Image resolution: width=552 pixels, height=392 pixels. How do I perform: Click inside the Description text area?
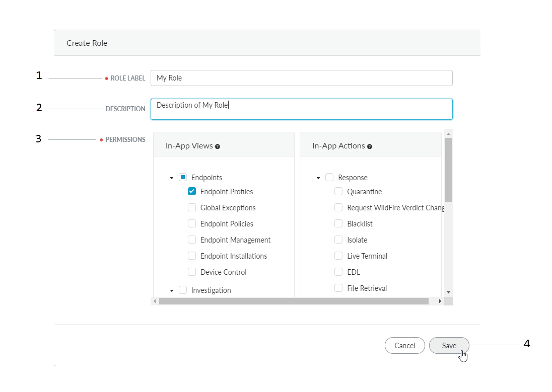[x=301, y=109]
